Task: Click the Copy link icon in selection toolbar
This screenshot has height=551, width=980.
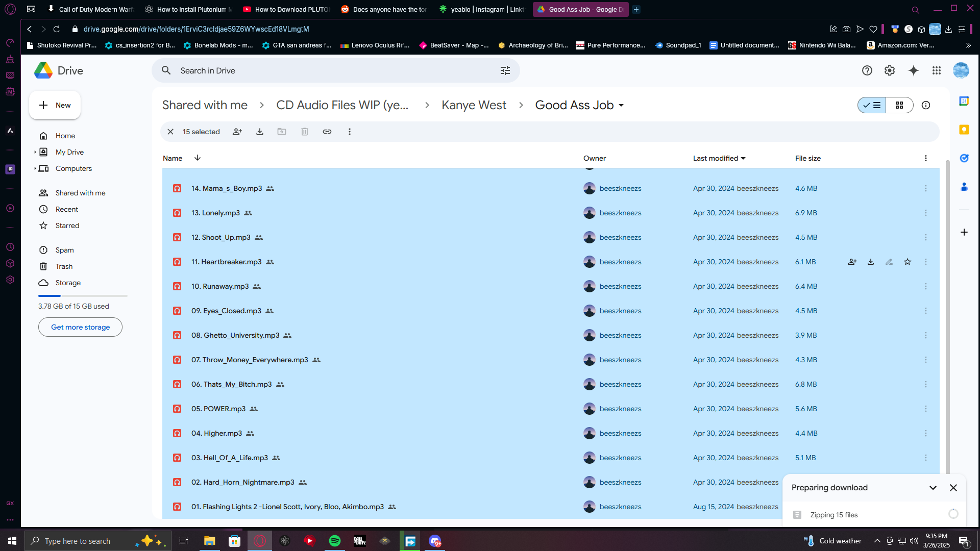Action: 327,132
